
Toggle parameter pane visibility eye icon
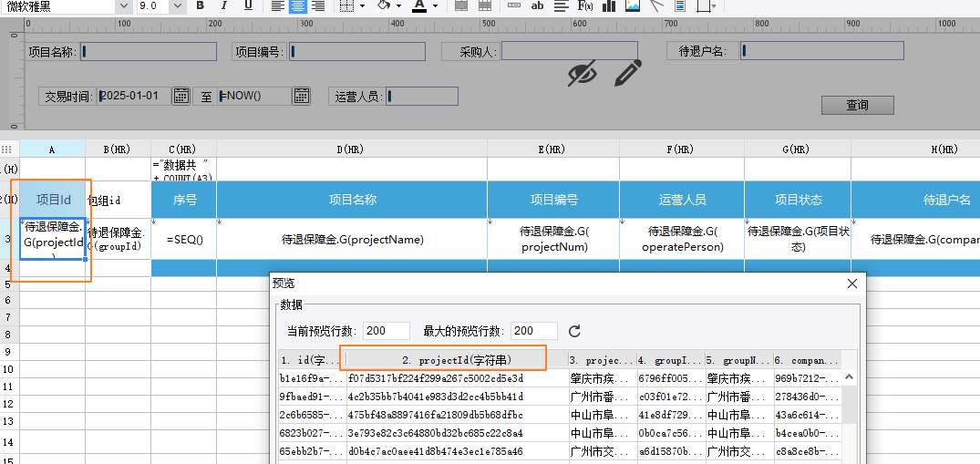[x=582, y=74]
